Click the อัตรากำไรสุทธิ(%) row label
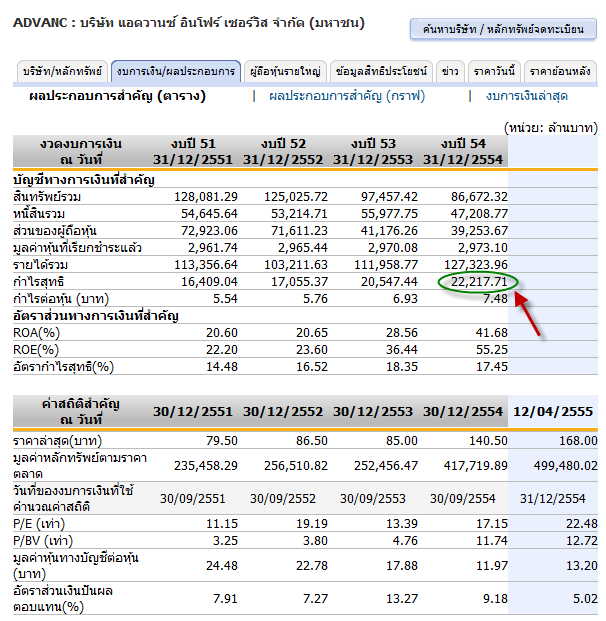The width and height of the screenshot is (606, 621). click(x=63, y=367)
